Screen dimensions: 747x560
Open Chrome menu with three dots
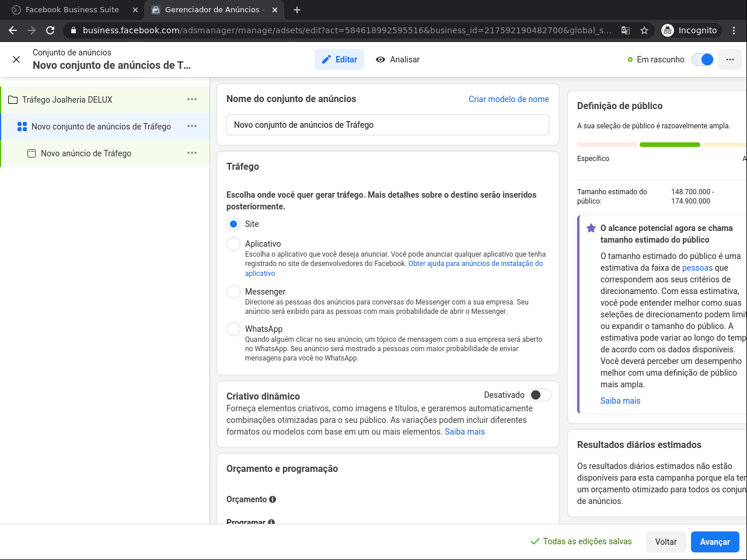[x=734, y=30]
